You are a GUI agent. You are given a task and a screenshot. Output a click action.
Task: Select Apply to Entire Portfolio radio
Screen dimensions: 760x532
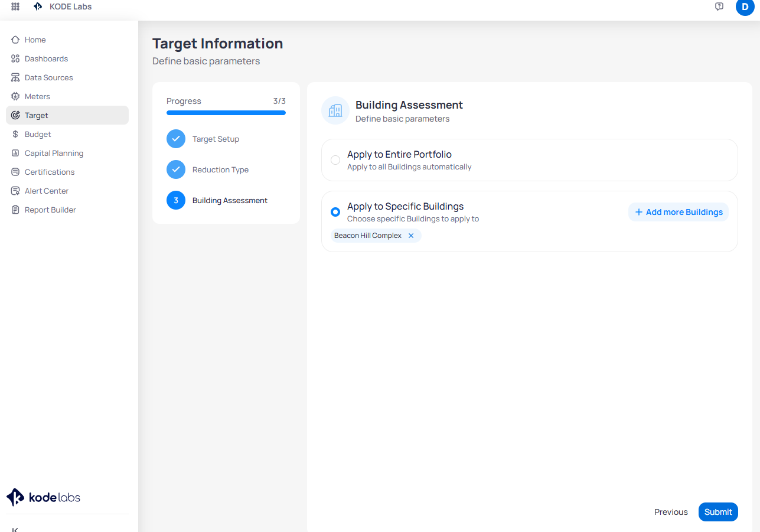coord(335,160)
